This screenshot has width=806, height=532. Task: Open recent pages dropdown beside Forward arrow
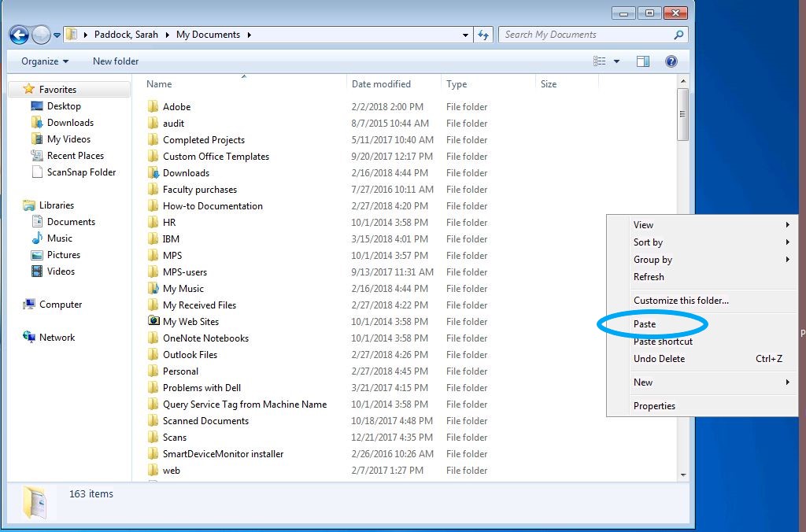tap(57, 35)
